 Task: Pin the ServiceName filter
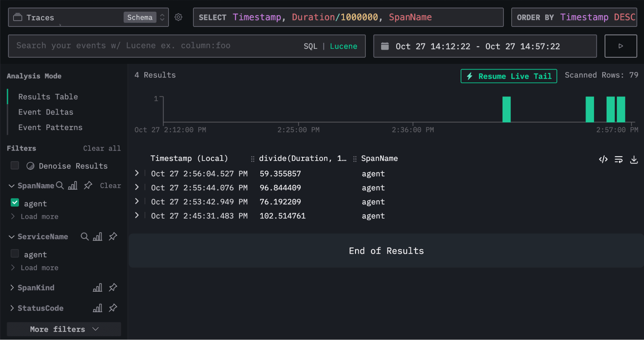tap(113, 236)
